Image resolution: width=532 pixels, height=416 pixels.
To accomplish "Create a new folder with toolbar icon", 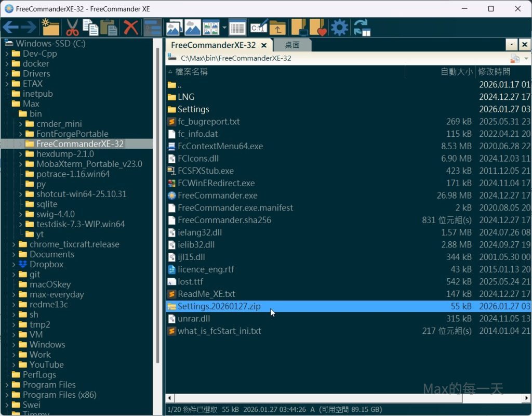I will [50, 27].
